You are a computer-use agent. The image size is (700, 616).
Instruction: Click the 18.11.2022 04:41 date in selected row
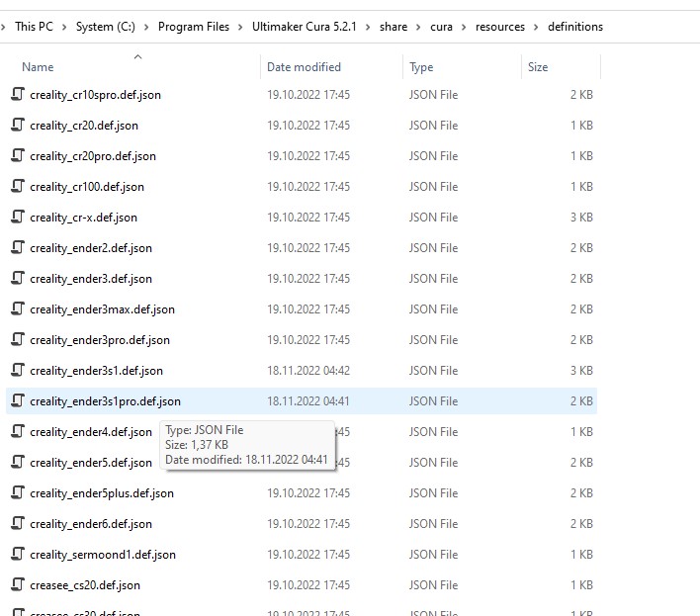[308, 401]
